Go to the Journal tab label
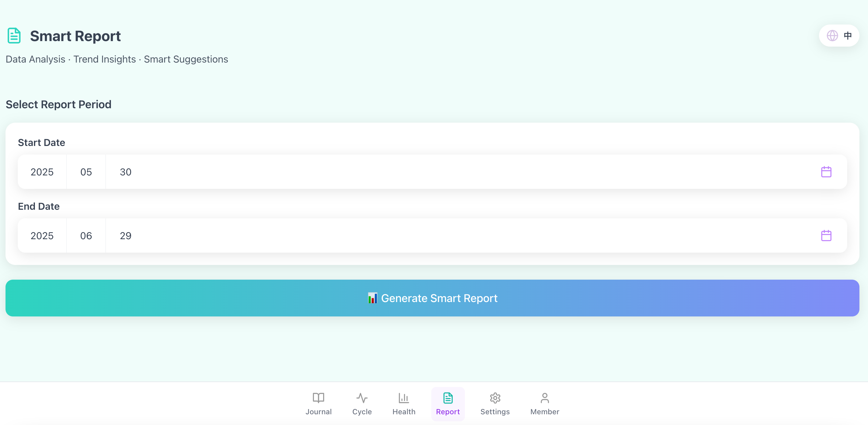868x425 pixels. (318, 412)
